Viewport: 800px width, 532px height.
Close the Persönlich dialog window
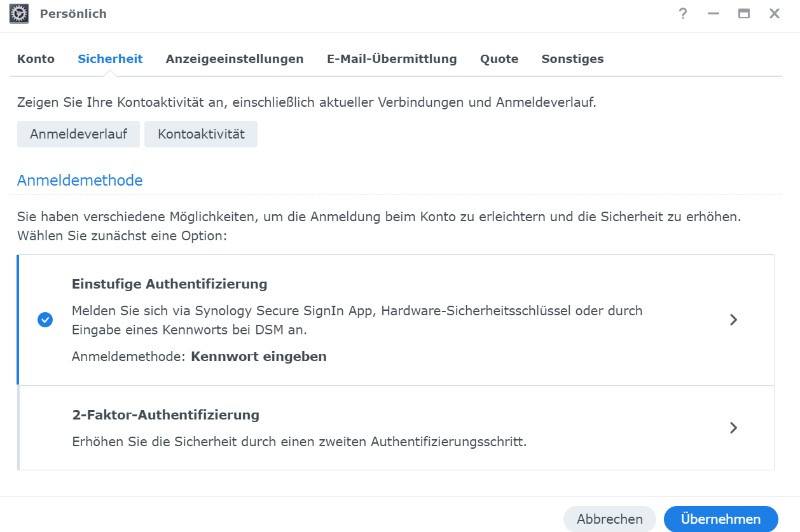click(x=775, y=13)
